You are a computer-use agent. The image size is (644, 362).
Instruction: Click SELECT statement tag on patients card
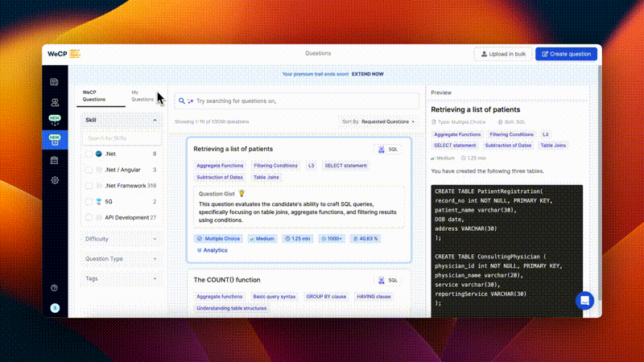(x=345, y=166)
